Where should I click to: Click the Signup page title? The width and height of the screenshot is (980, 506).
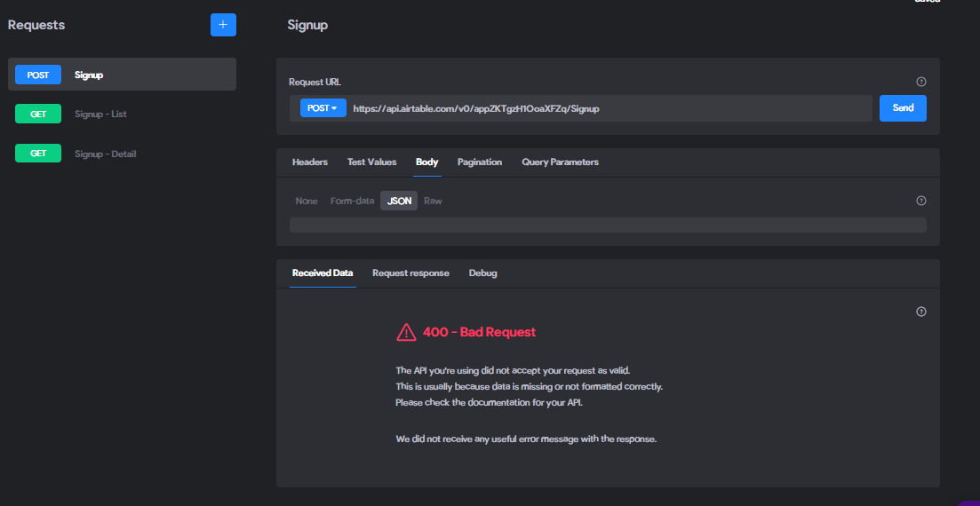(307, 25)
